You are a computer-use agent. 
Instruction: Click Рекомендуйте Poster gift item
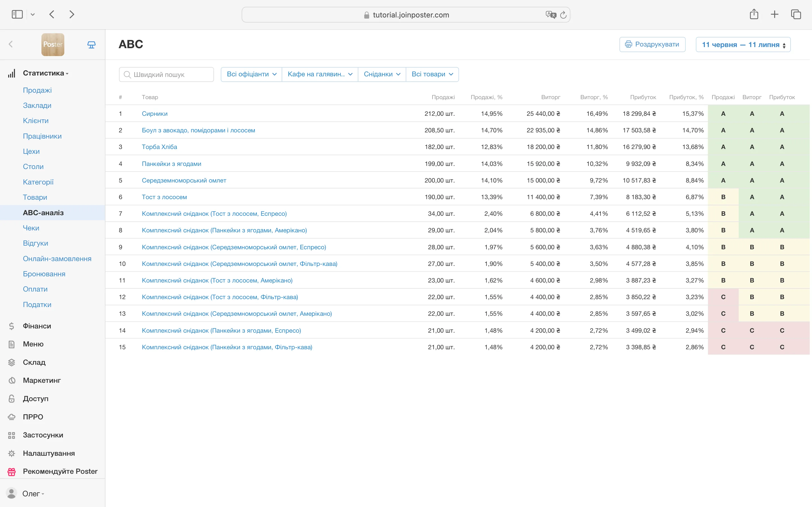[x=60, y=471]
